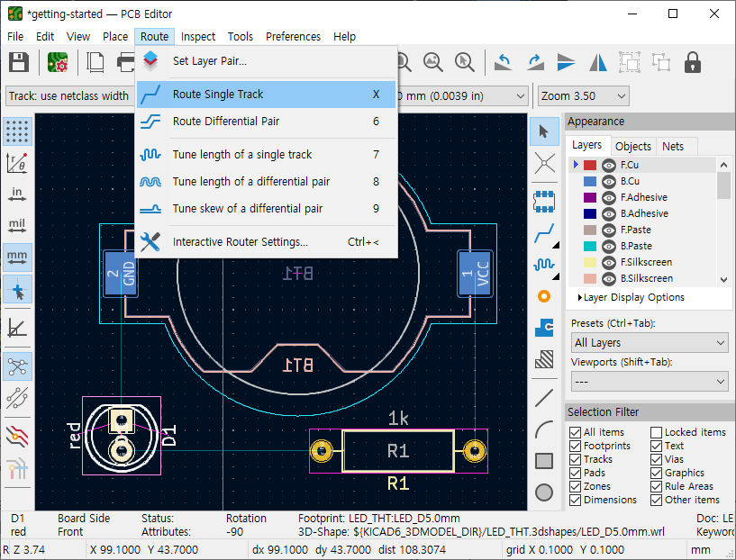Click the Rotate counterclockwise icon
The height and width of the screenshot is (560, 736).
point(504,62)
